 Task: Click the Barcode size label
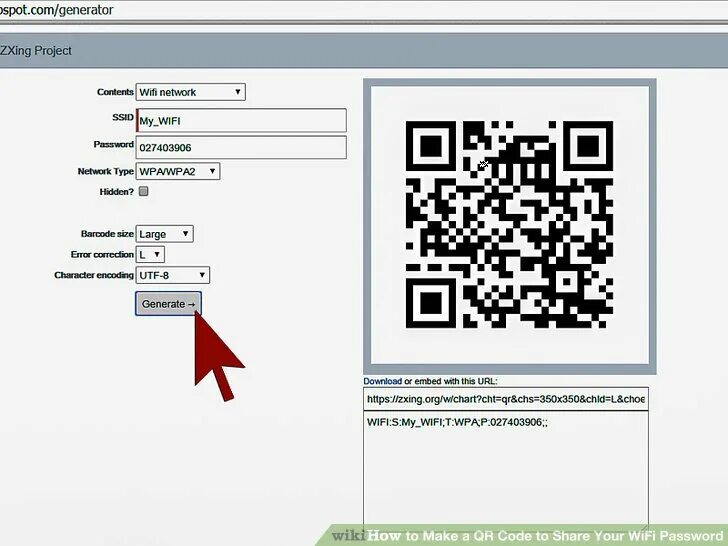point(107,234)
